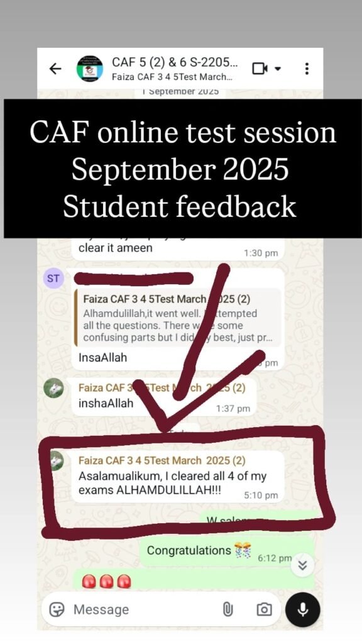The height and width of the screenshot is (644, 362).
Task: Open the three-dot more options menu
Action: pos(307,68)
